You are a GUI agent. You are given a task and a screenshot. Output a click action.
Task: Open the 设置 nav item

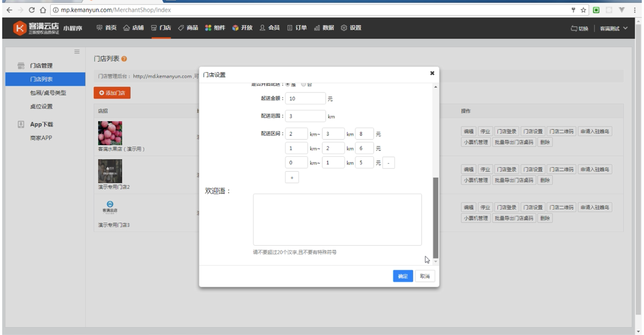click(x=351, y=28)
